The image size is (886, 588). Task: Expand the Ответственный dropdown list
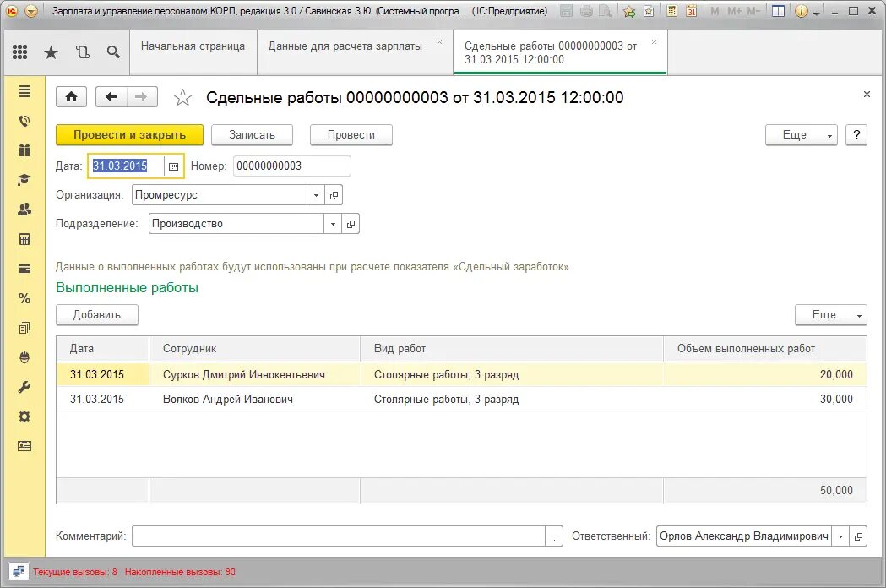[x=840, y=536]
